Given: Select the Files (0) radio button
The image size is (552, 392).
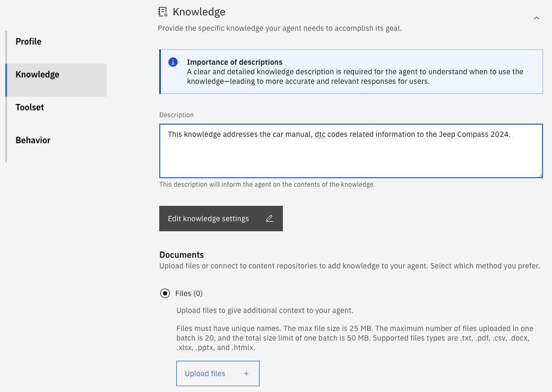Looking at the screenshot, I should (x=165, y=293).
